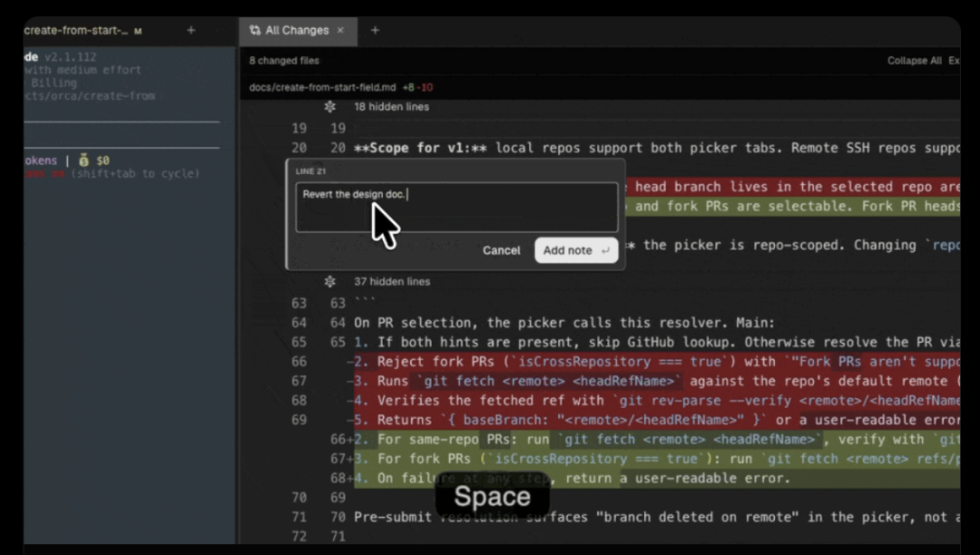Click Add note button
The width and height of the screenshot is (980, 555).
(575, 250)
